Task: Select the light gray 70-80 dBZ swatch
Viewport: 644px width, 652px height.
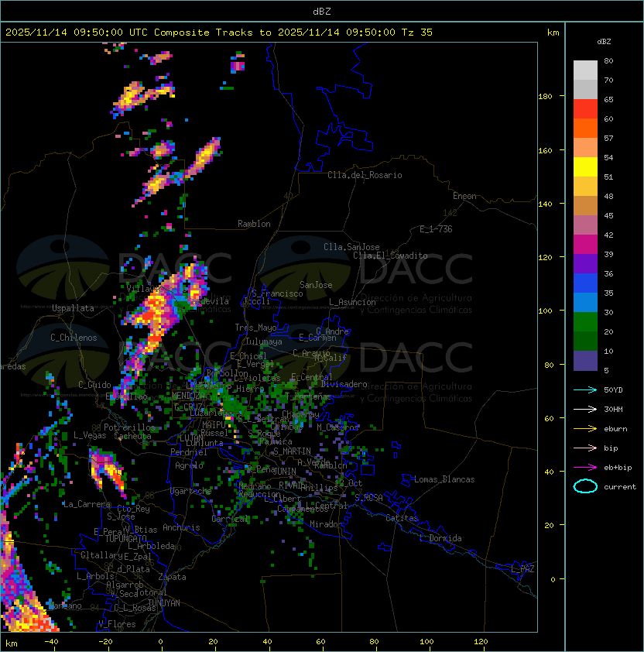Action: [585, 70]
